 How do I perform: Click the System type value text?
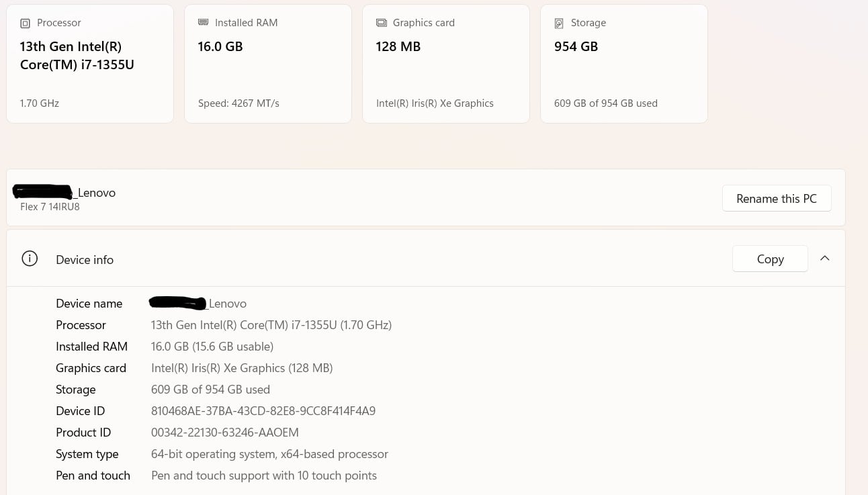[x=269, y=454]
